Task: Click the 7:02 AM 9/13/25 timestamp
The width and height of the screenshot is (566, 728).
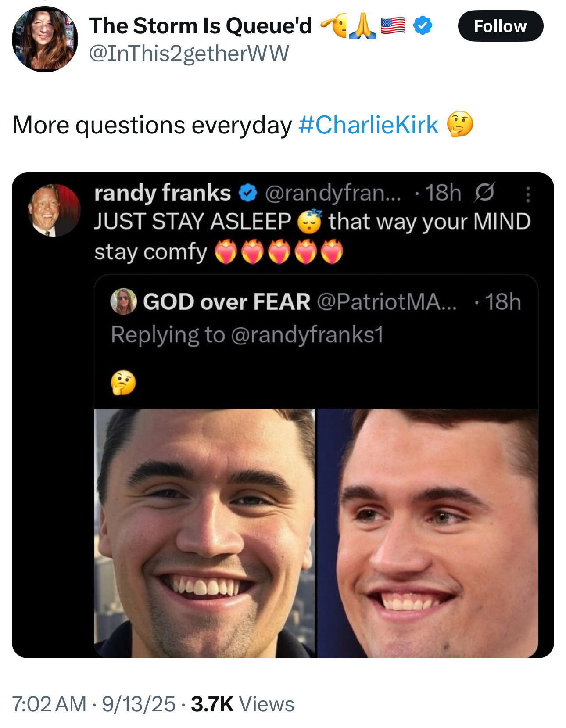Action: point(93,704)
